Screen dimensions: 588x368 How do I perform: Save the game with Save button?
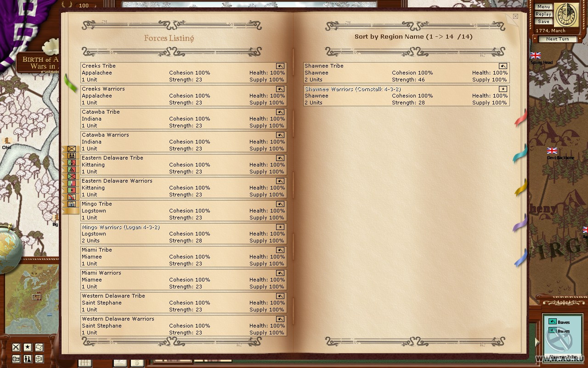[543, 22]
